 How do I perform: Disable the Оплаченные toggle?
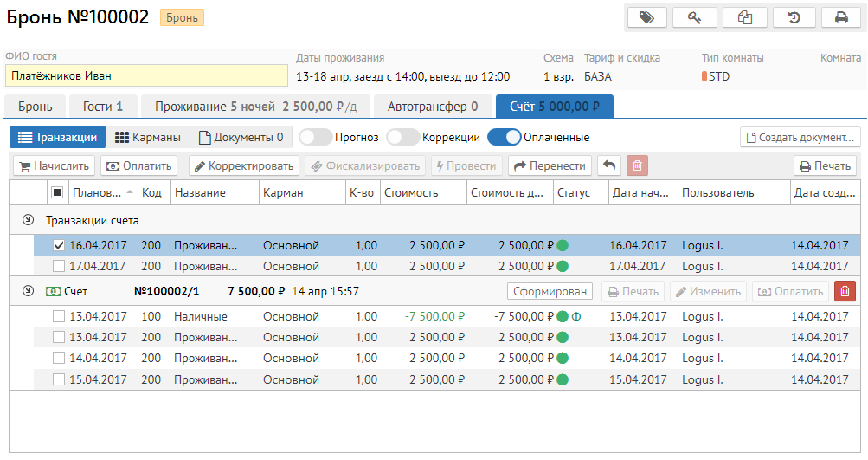coord(504,137)
